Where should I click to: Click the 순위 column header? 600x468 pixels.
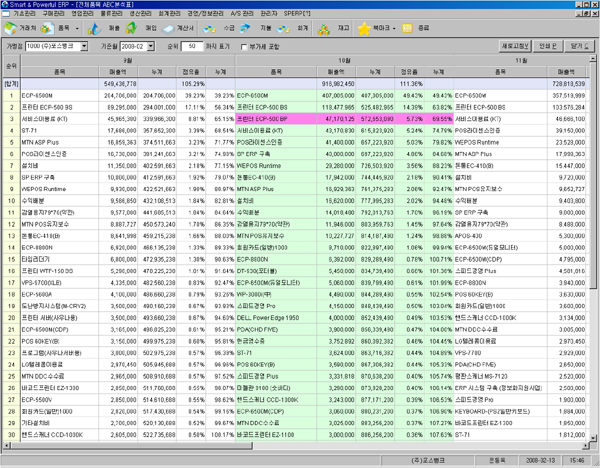(x=11, y=66)
